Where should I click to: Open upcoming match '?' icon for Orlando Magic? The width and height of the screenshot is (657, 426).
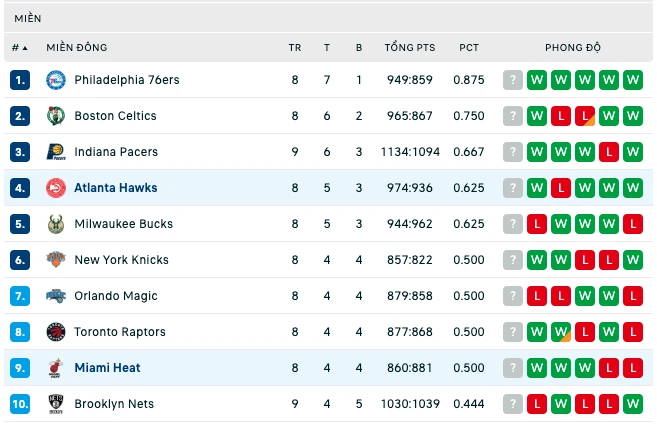[512, 296]
